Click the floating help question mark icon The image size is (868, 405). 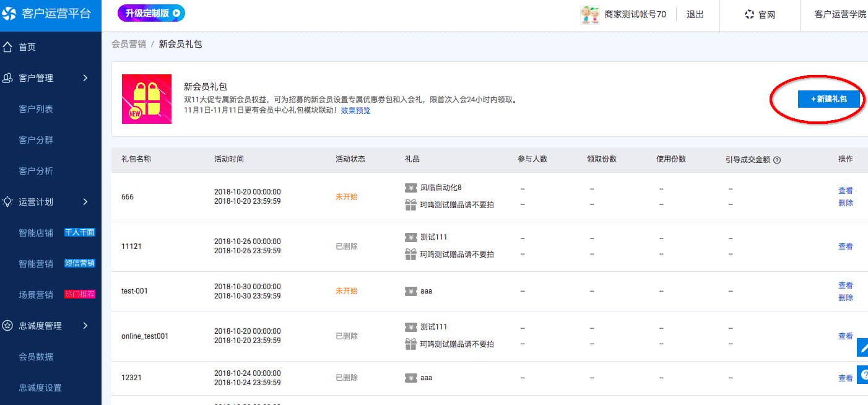tap(862, 375)
